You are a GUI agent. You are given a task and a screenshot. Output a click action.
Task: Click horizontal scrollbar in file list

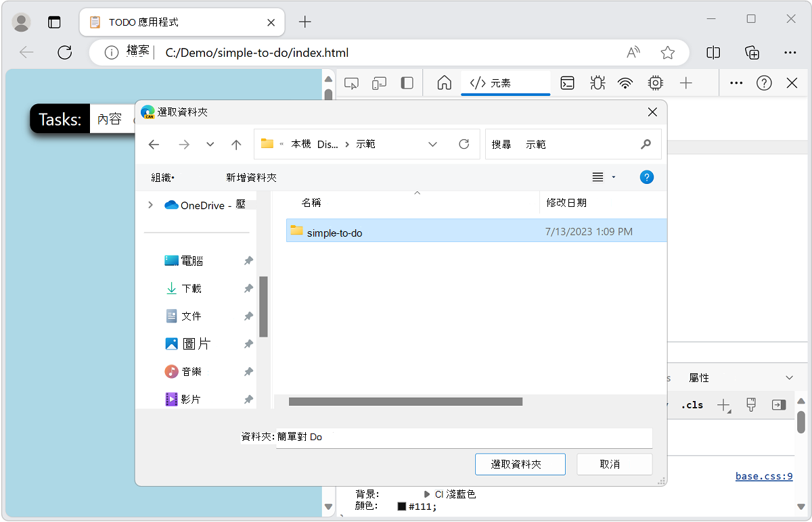(x=406, y=402)
